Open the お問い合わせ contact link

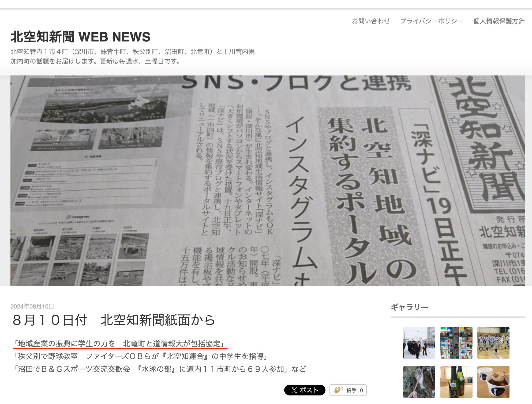point(371,21)
